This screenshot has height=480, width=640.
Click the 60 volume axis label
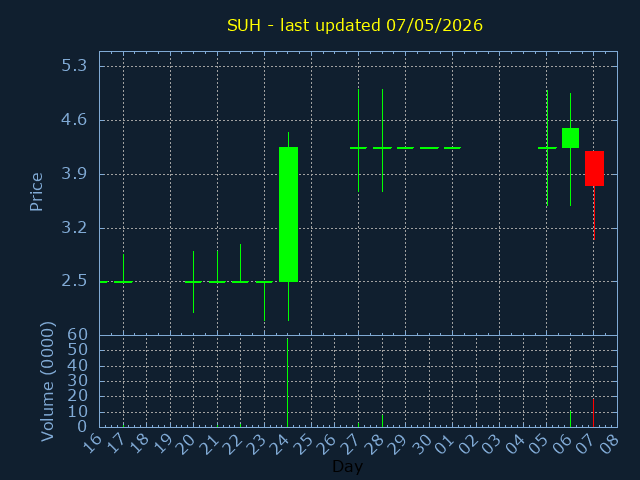tap(78, 335)
